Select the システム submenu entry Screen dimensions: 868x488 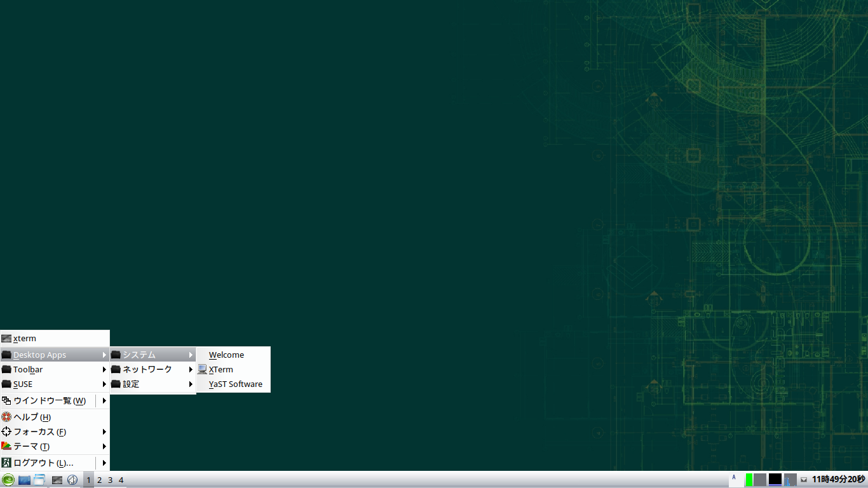click(x=153, y=355)
